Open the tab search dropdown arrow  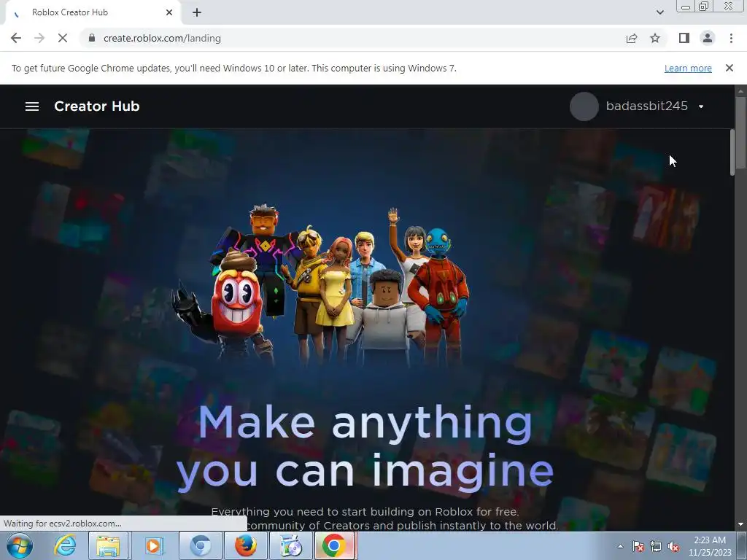[659, 12]
